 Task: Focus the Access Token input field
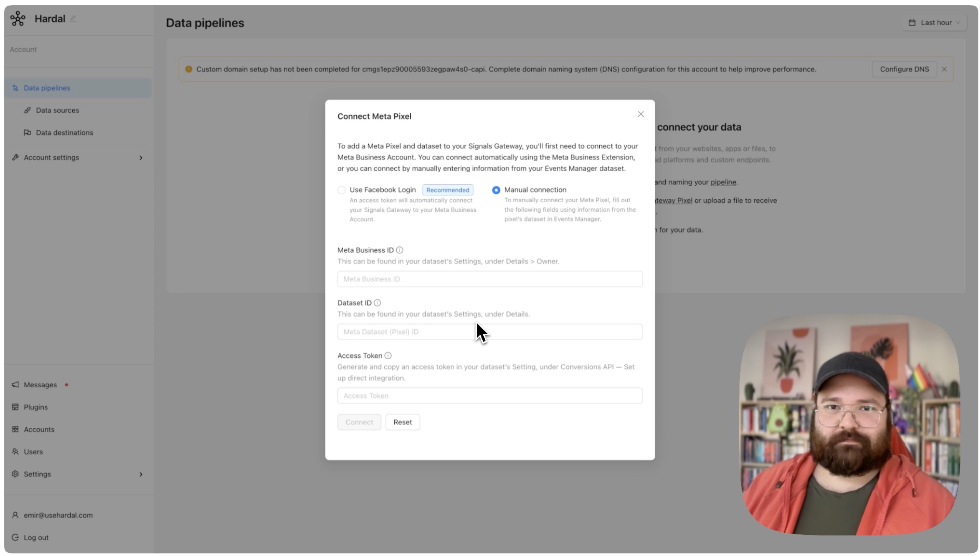point(490,396)
